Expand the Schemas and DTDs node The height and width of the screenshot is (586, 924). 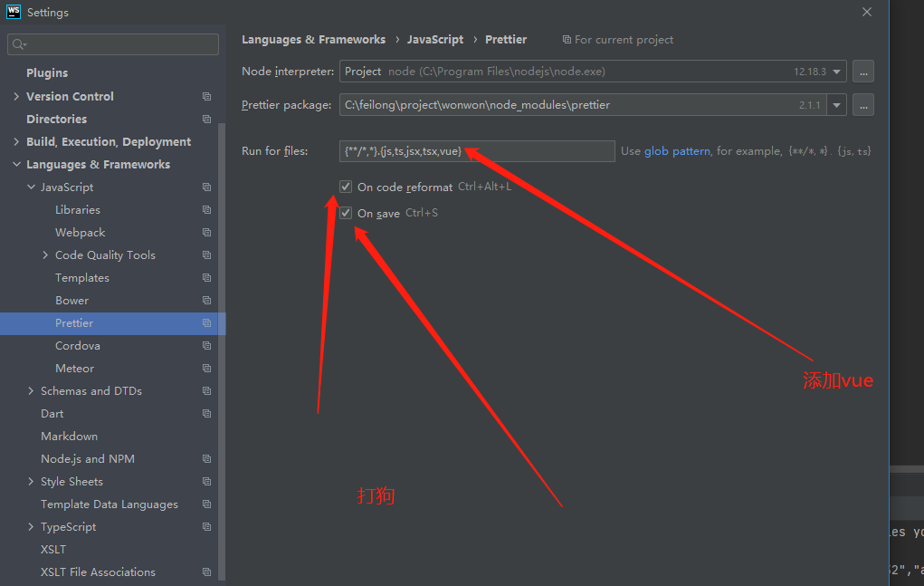tap(31, 391)
